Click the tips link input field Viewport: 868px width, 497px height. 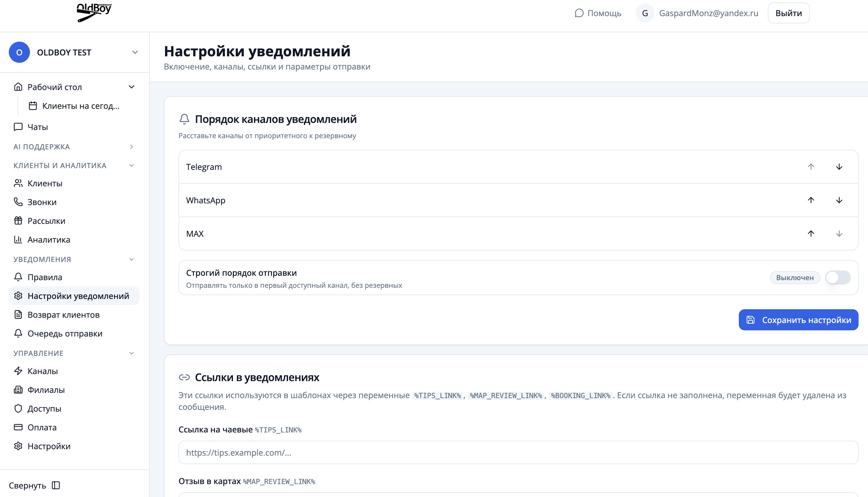(518, 452)
